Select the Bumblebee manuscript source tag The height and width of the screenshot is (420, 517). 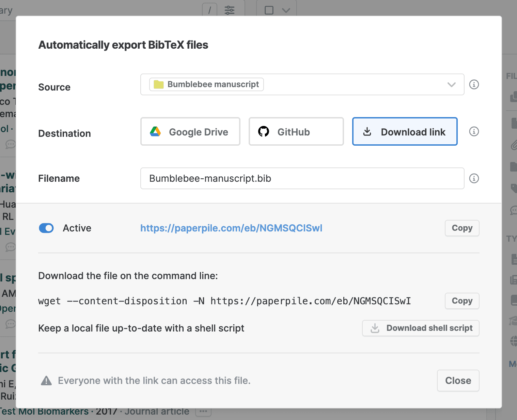[x=207, y=84]
